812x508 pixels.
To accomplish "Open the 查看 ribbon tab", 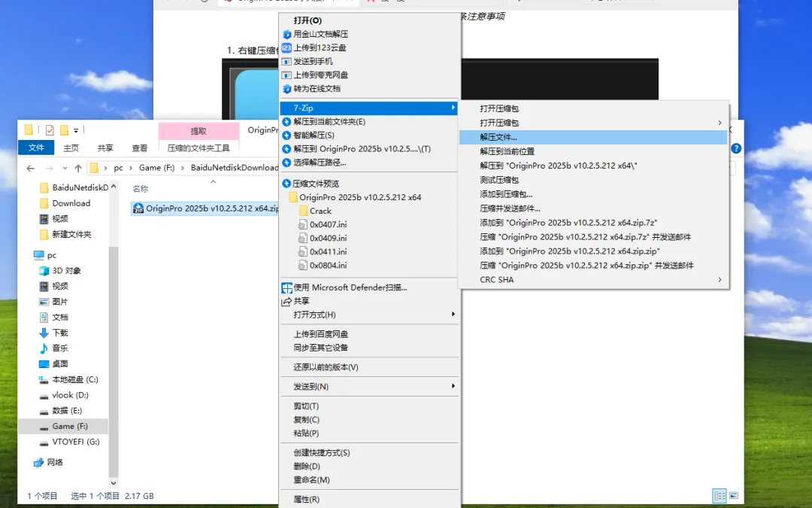I will pos(139,148).
